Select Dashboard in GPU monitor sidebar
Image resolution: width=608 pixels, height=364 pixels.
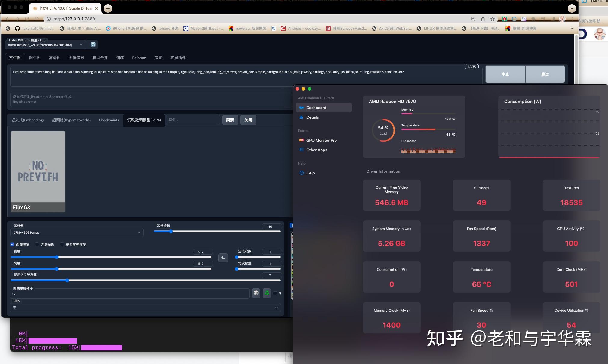[324, 108]
